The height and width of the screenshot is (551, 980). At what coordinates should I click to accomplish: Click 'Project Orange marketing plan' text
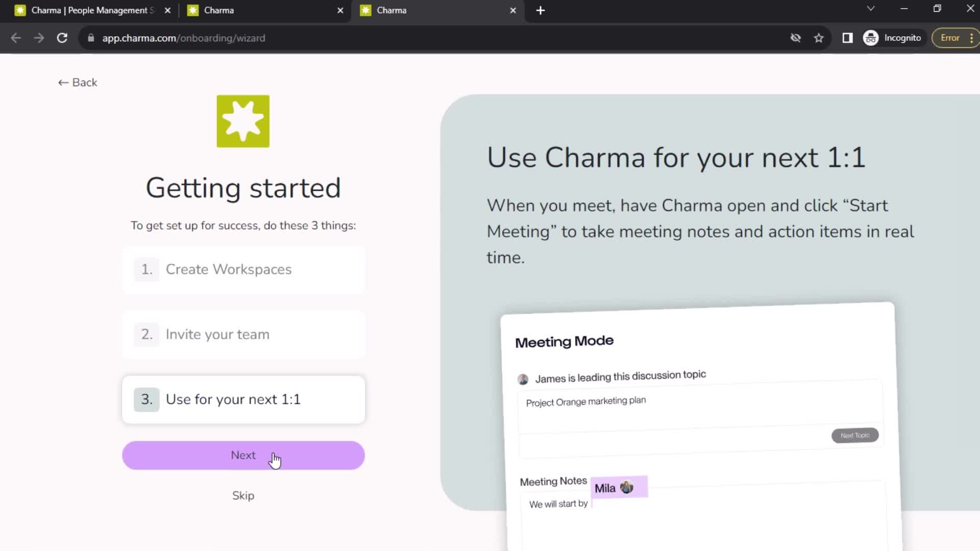[x=586, y=402]
